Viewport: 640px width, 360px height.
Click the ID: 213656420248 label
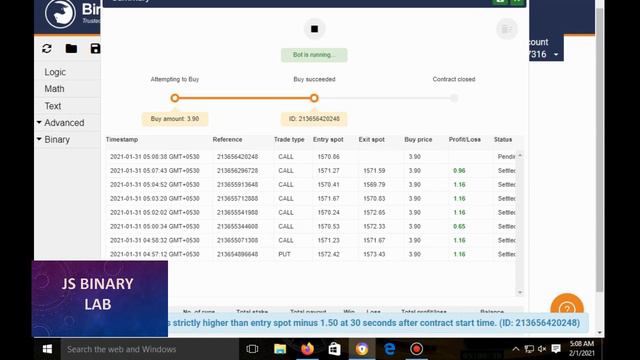(x=314, y=119)
